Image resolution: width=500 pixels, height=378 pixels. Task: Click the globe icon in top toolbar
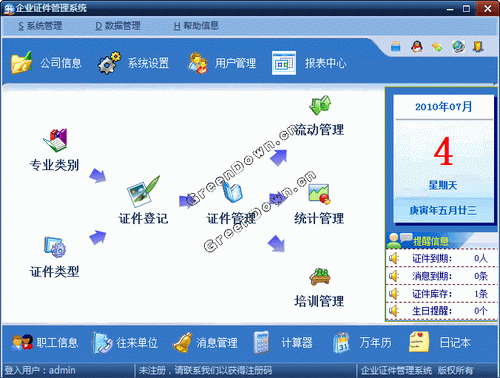coord(458,46)
